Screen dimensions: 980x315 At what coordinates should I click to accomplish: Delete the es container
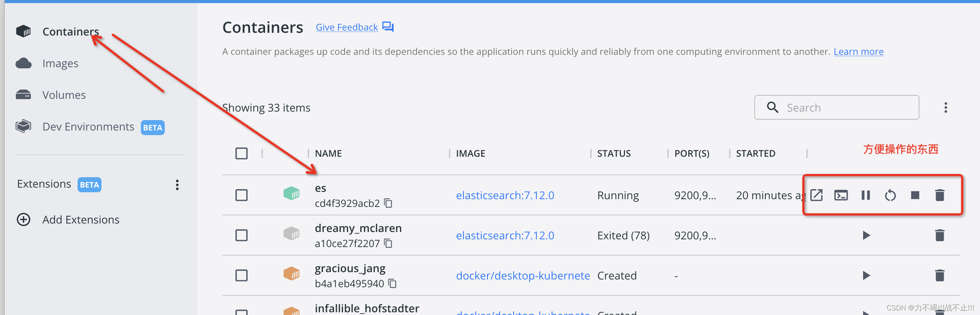(x=940, y=195)
